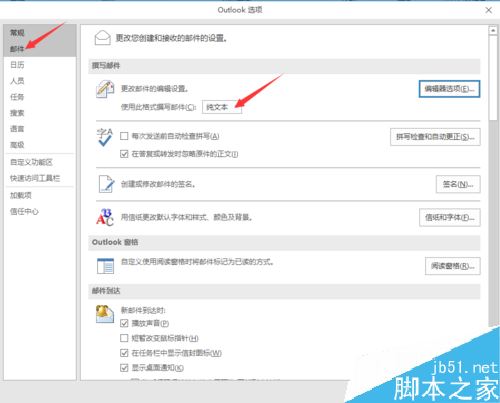Toggle 显示桌面通知 checkbox
This screenshot has width=500, height=403.
coord(124,368)
